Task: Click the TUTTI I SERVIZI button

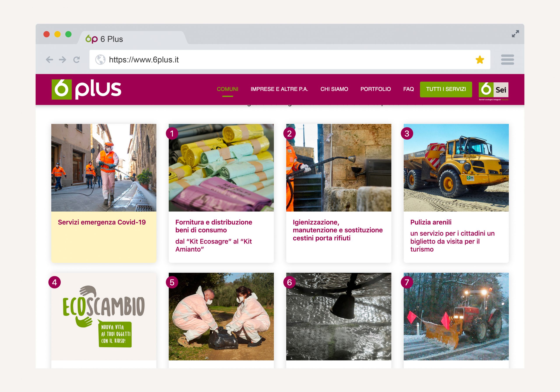Action: click(446, 89)
